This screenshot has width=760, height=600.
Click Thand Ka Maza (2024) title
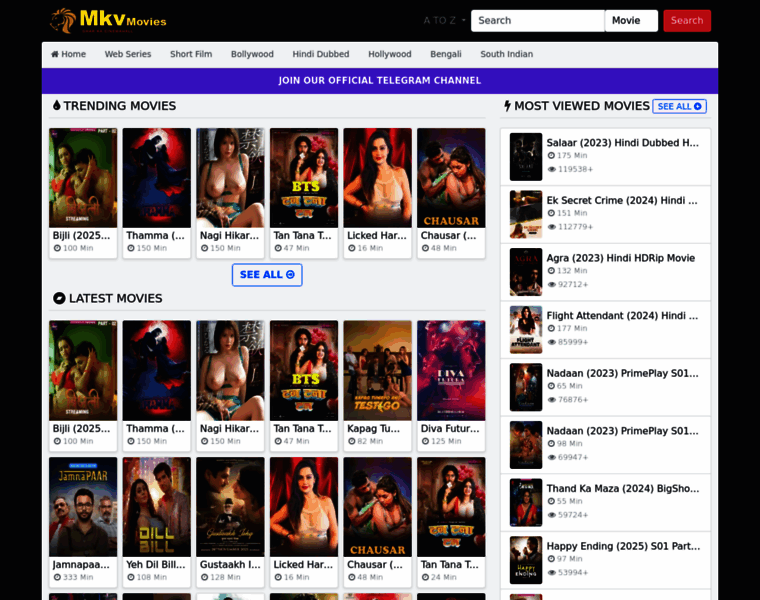coord(623,489)
